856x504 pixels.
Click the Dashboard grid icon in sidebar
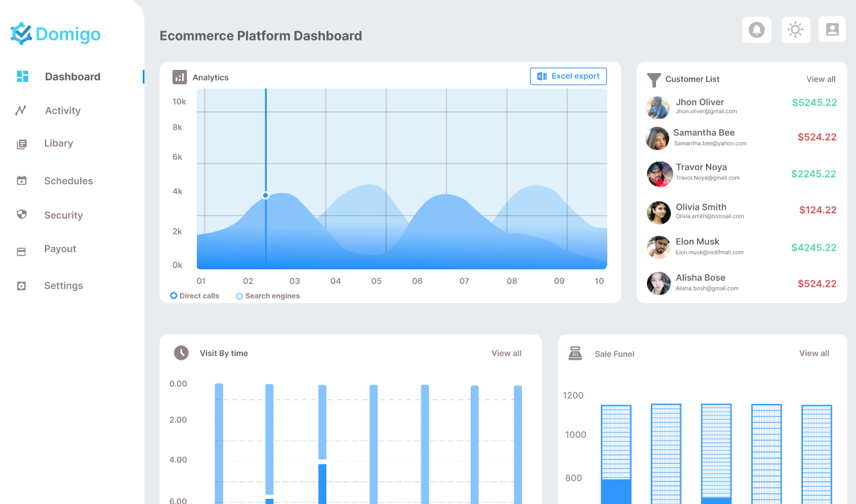[22, 76]
